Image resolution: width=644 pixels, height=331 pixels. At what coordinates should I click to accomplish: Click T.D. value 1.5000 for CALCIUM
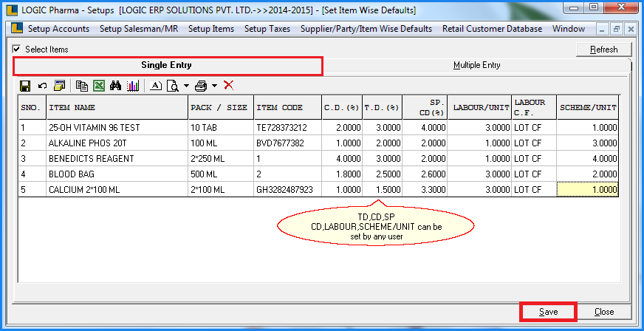[383, 190]
